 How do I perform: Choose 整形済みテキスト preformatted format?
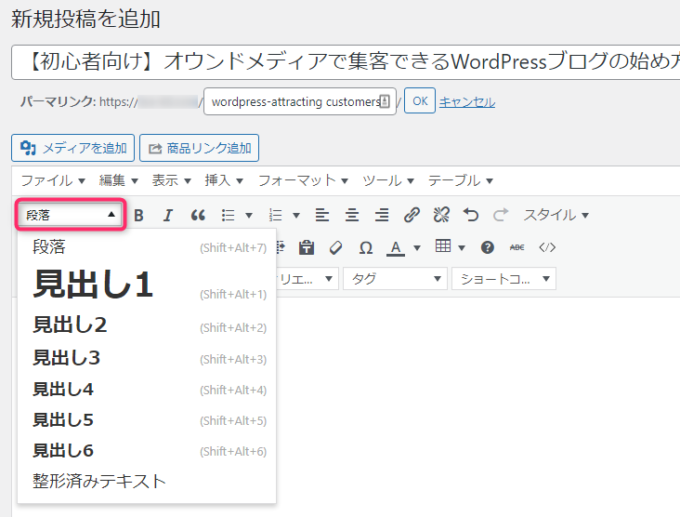click(147, 481)
